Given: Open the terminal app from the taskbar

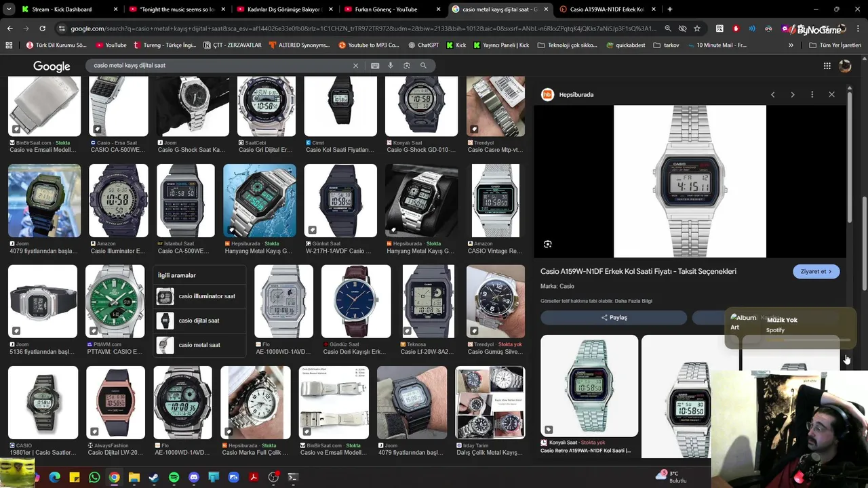Looking at the screenshot, I should (293, 478).
